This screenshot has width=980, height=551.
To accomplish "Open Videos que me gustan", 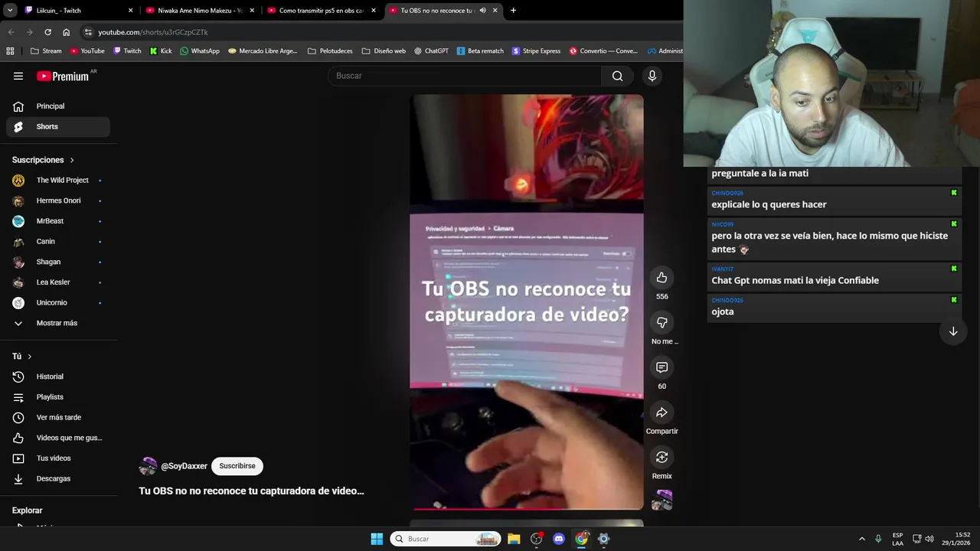I will coord(58,438).
